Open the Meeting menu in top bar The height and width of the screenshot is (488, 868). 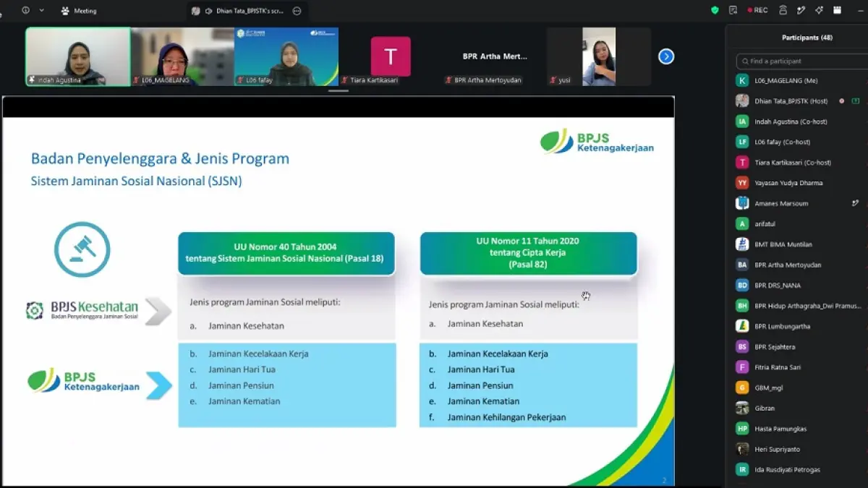(79, 11)
